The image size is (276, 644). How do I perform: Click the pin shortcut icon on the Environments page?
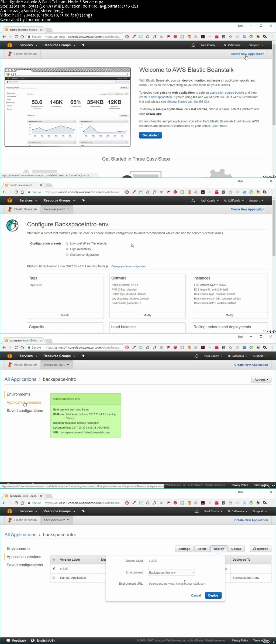83,356
